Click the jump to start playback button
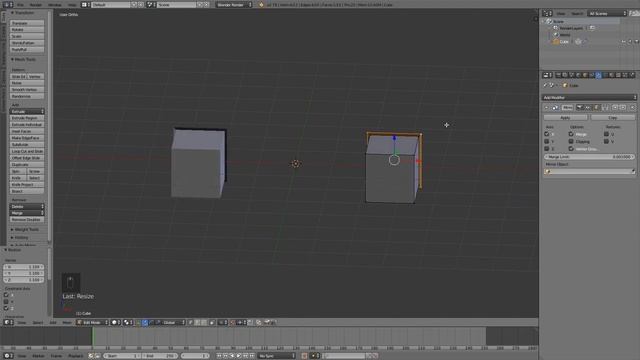Screen dimensions: 640x360 [x=219, y=356]
